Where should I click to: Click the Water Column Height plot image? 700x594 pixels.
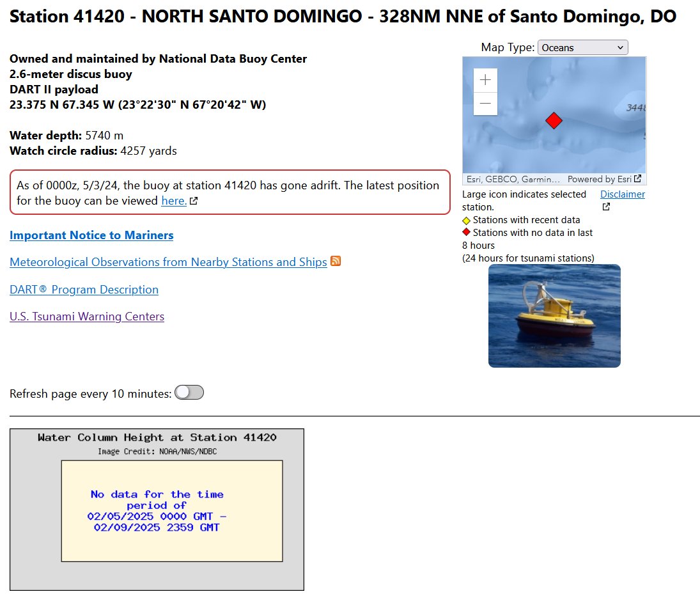157,510
